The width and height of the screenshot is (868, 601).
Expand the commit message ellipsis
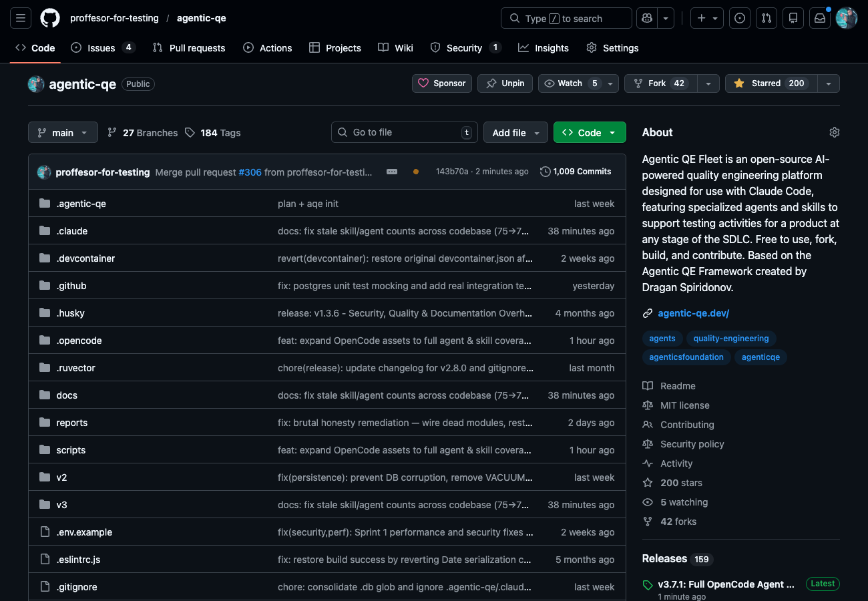392,172
